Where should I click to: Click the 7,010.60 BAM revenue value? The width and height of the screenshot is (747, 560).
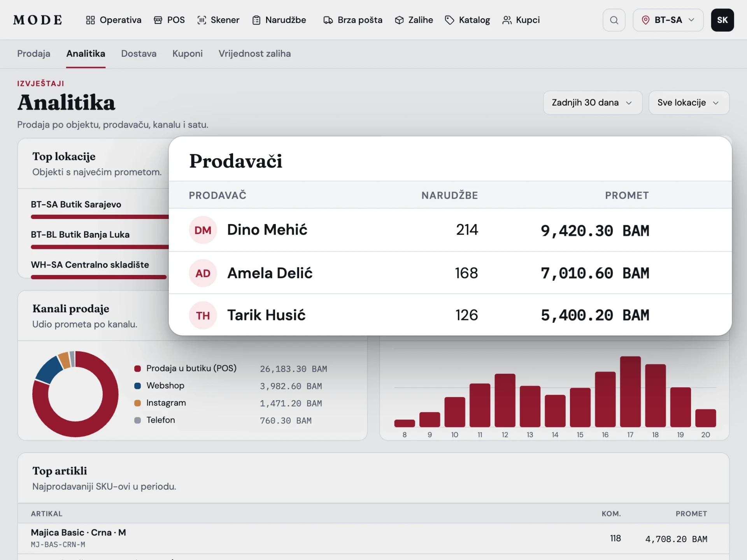(x=595, y=273)
